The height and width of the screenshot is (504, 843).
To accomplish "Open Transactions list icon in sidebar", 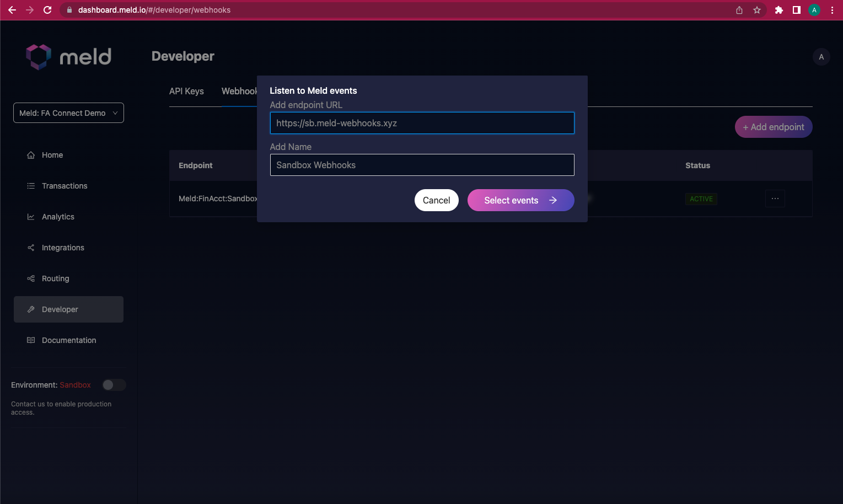I will [31, 186].
